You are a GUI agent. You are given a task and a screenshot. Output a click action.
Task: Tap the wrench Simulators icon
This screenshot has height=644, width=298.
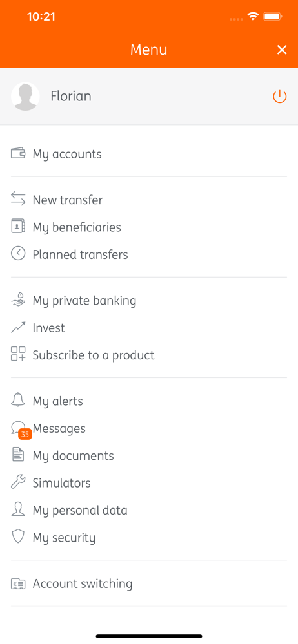(x=18, y=482)
